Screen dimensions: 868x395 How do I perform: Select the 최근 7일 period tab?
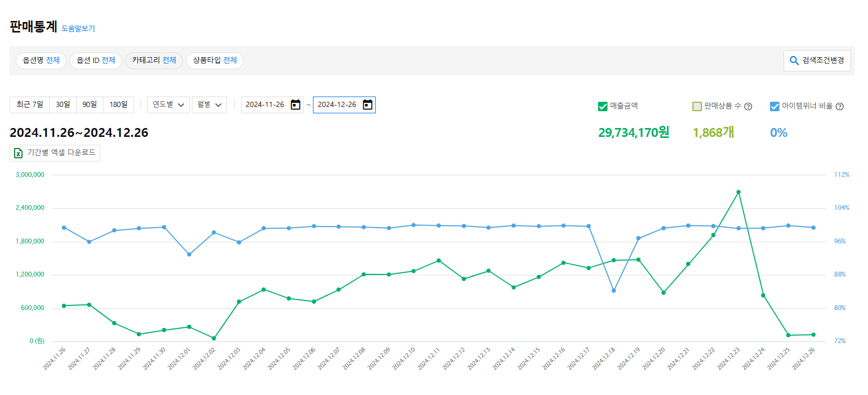pos(29,105)
